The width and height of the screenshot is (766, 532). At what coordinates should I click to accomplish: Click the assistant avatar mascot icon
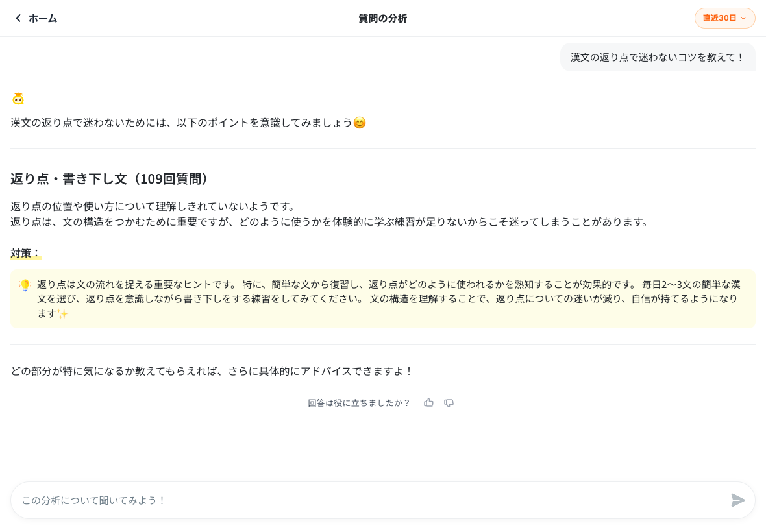point(18,99)
